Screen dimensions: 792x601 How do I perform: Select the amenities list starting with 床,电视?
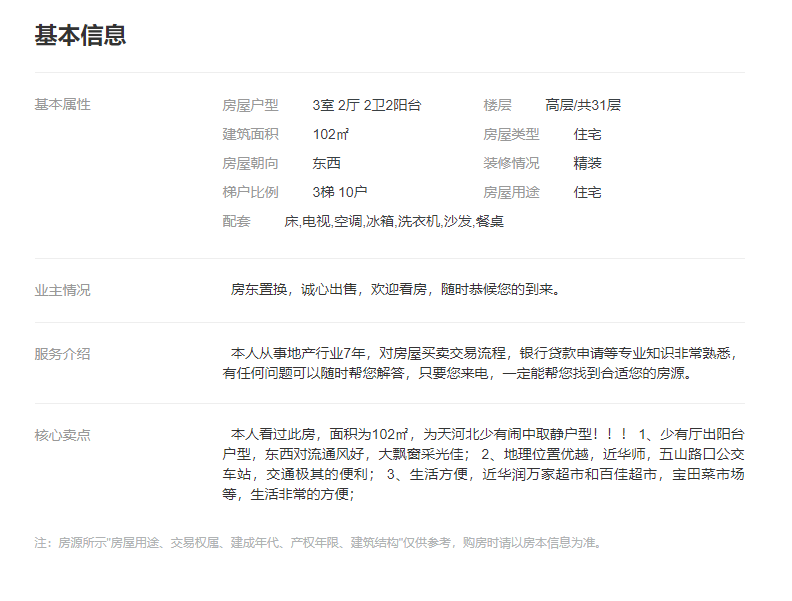[x=394, y=221]
